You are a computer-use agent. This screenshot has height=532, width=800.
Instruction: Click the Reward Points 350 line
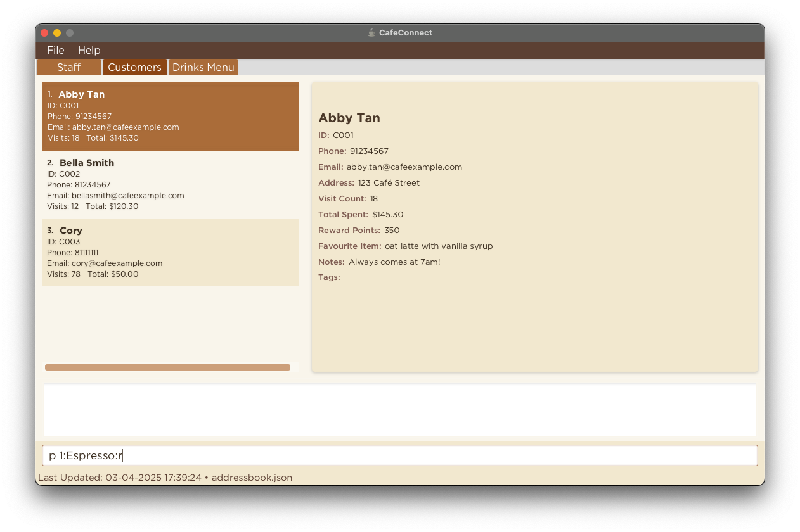pyautogui.click(x=359, y=231)
